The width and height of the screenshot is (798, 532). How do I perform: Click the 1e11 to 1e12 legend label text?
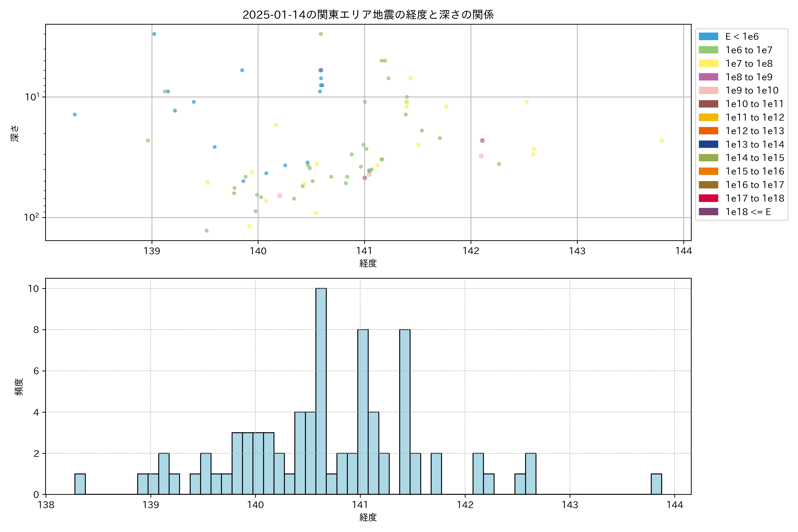coord(755,117)
